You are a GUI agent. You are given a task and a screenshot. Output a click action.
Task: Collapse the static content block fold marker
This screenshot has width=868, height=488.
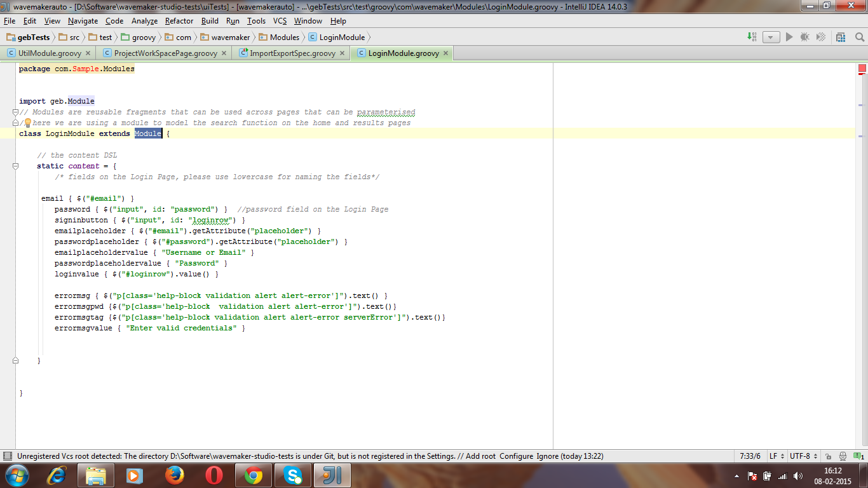[x=16, y=166]
